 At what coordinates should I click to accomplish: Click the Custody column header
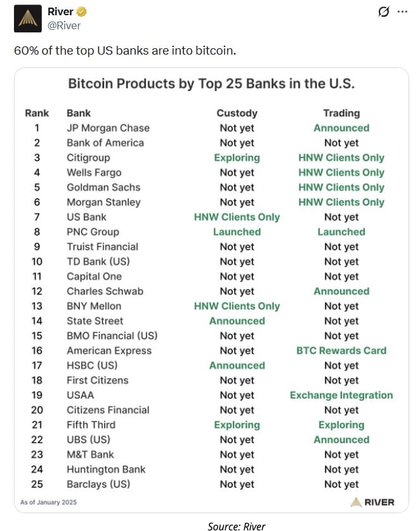pos(237,113)
